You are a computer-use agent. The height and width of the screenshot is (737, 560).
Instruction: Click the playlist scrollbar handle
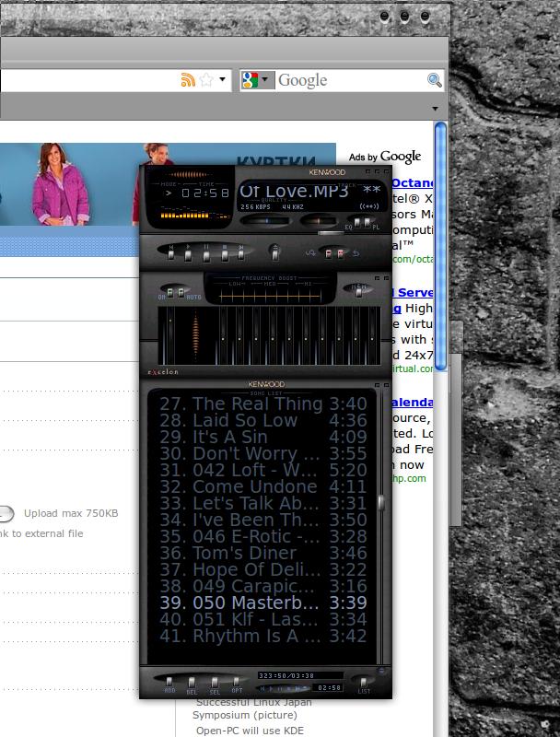381,503
